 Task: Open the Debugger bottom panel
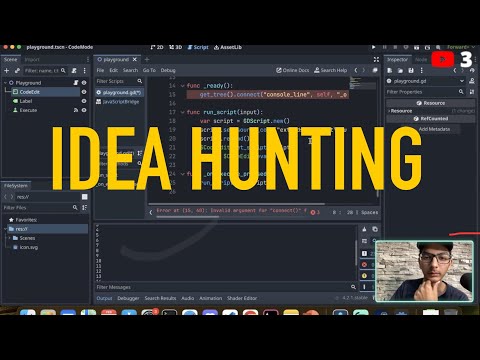point(128,298)
